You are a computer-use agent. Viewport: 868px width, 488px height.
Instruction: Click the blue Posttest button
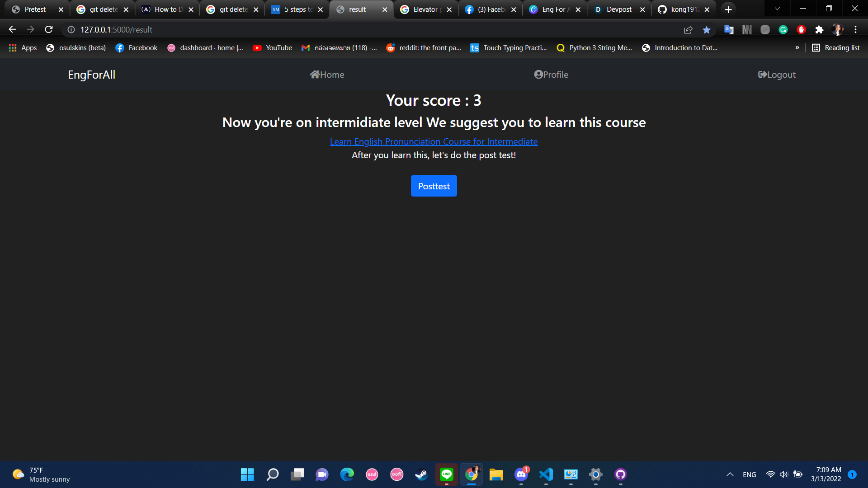(x=434, y=186)
